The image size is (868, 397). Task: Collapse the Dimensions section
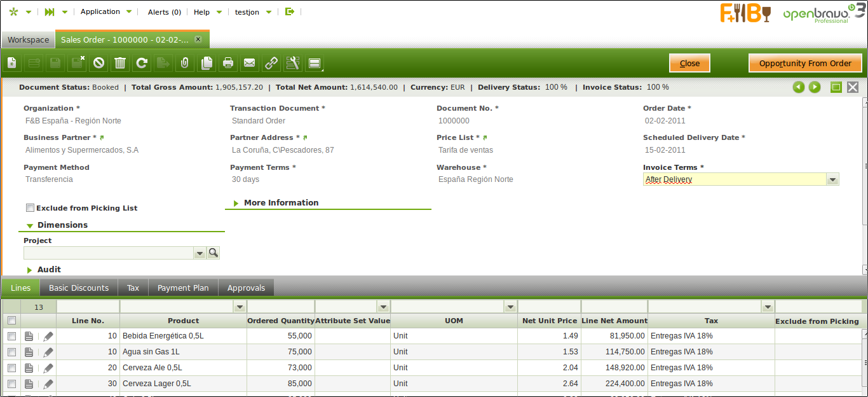pyautogui.click(x=62, y=225)
